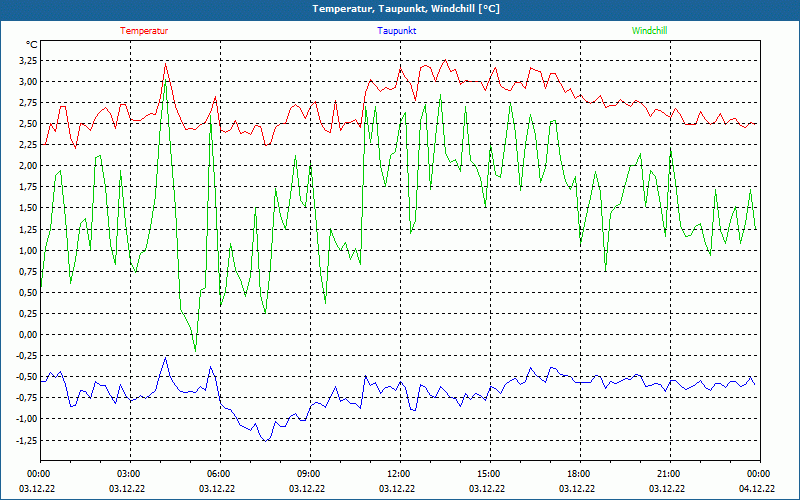This screenshot has width=800, height=500.
Task: Click the -1,00 y-axis value
Action: 28,419
